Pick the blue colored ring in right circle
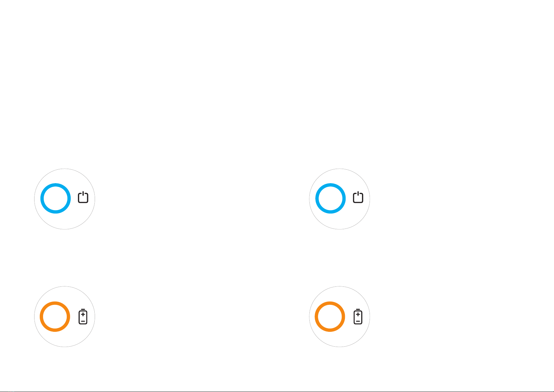The height and width of the screenshot is (392, 554). coord(330,198)
